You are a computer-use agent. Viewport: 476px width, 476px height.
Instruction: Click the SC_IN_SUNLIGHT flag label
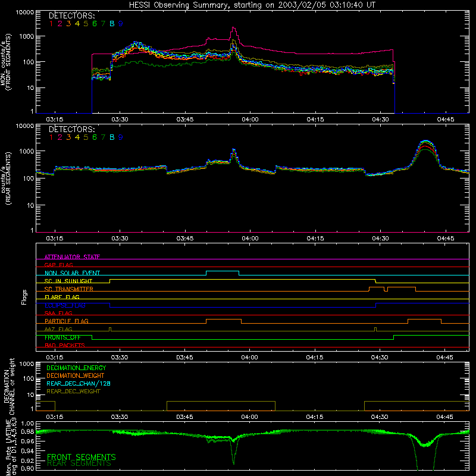click(68, 281)
